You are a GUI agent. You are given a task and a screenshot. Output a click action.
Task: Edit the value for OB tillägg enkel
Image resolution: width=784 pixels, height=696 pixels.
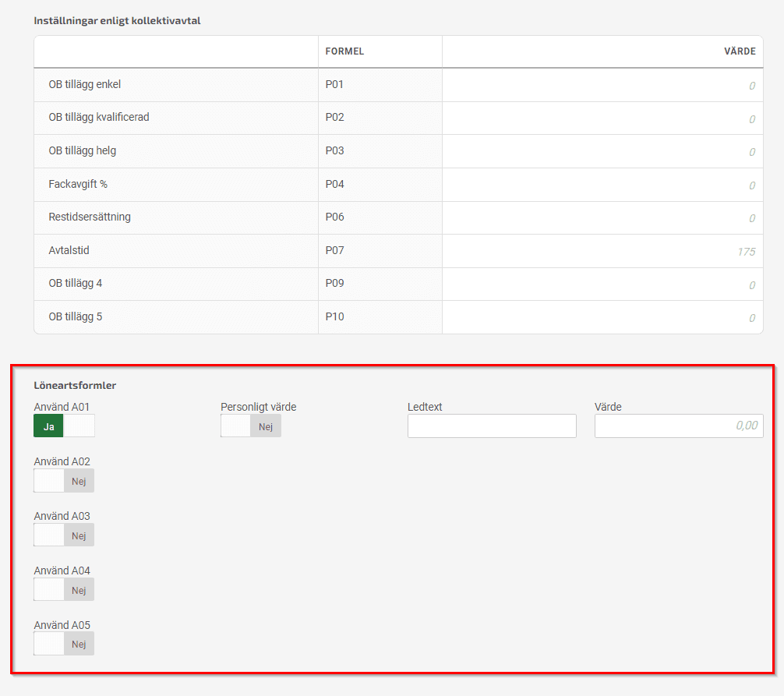pos(602,85)
